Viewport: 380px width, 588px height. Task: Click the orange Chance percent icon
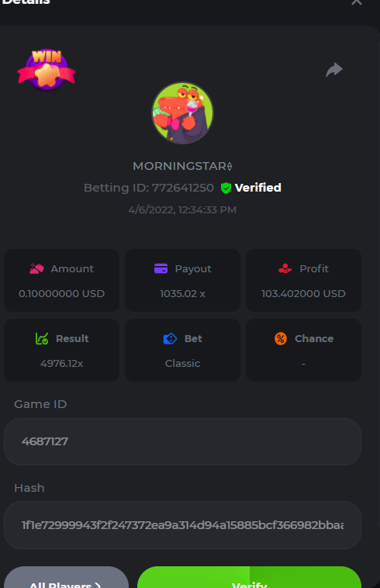coord(281,339)
